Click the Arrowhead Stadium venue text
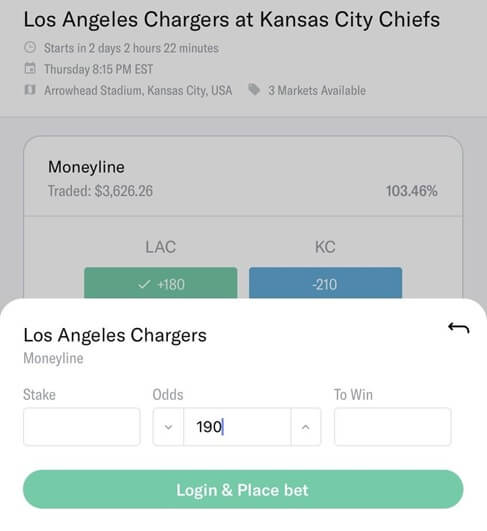Viewport: 487px width, 531px height. (138, 90)
